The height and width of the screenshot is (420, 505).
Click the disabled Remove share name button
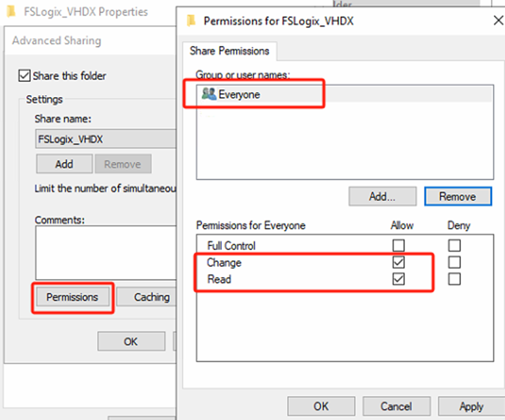click(123, 164)
